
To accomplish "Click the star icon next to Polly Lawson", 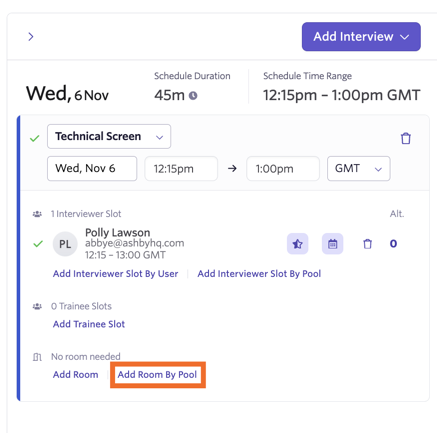I will 297,244.
